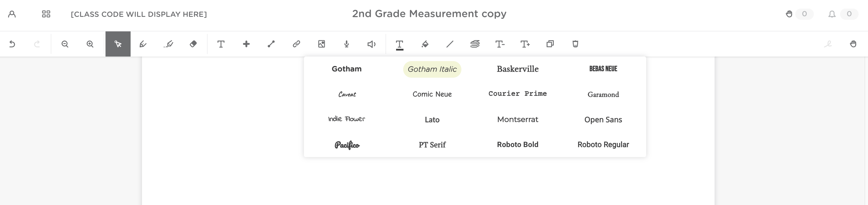Click the undo arrow icon

point(12,44)
